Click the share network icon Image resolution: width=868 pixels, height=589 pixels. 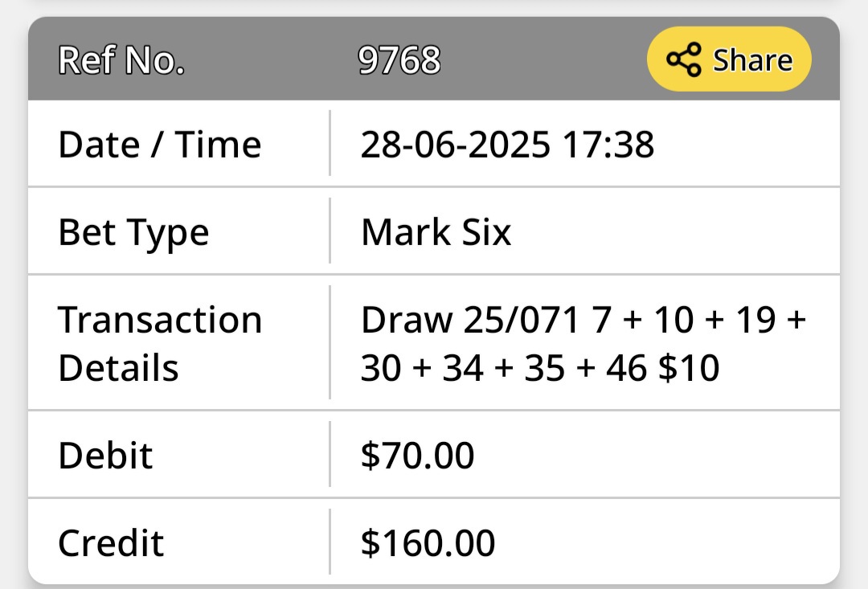click(x=684, y=59)
